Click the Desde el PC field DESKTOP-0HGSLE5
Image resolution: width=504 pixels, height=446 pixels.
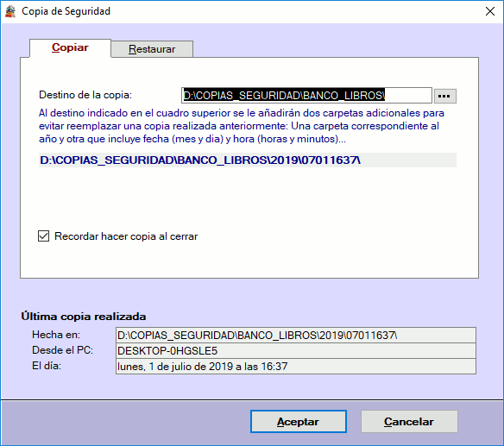[x=296, y=350]
